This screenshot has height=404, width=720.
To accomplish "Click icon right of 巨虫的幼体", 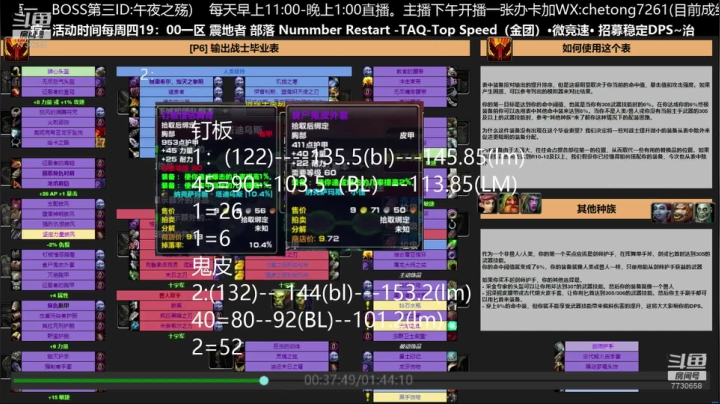I will [x=334, y=346].
